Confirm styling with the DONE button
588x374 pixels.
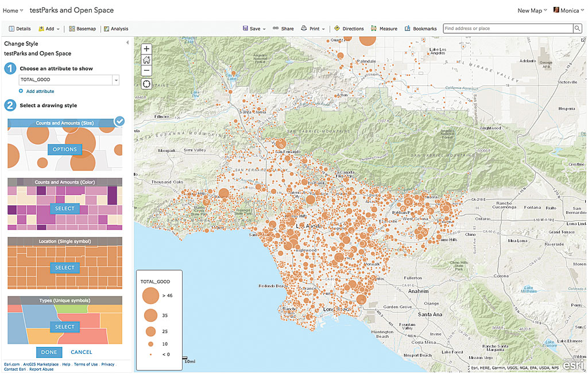pos(49,352)
